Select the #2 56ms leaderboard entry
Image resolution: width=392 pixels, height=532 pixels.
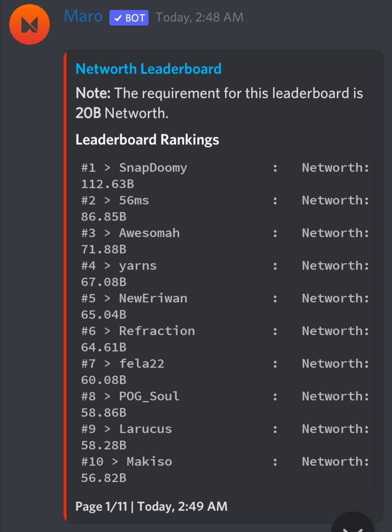(x=225, y=208)
